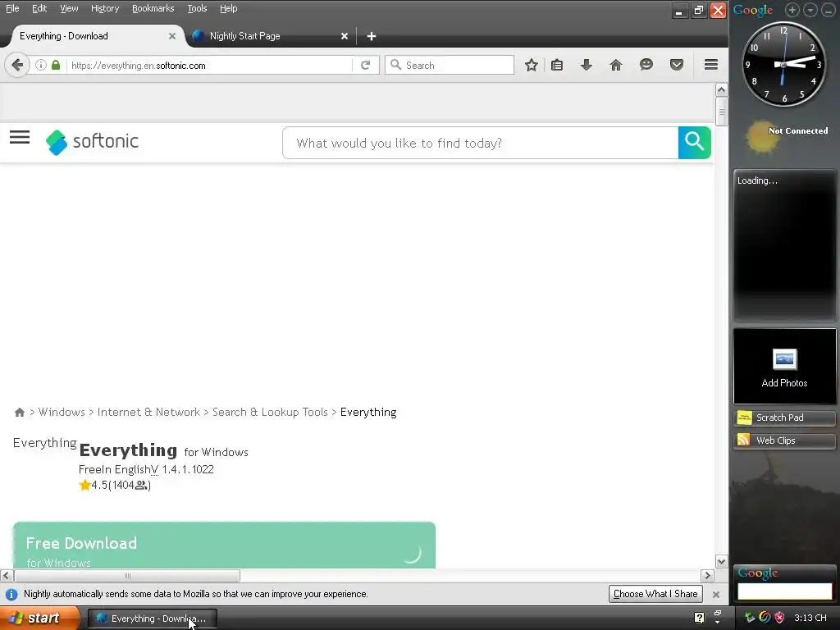Image resolution: width=840 pixels, height=630 pixels.
Task: Click the green padlock security icon
Action: tap(56, 66)
